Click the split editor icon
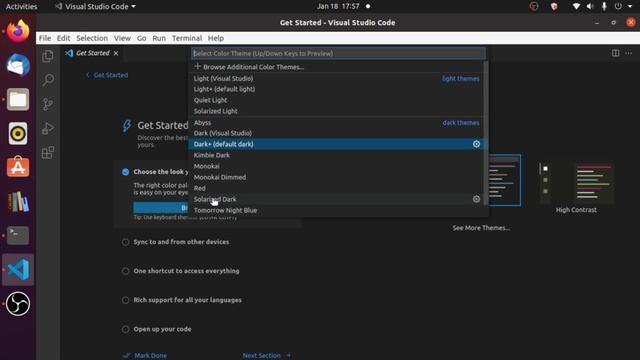The height and width of the screenshot is (360, 640). click(616, 53)
